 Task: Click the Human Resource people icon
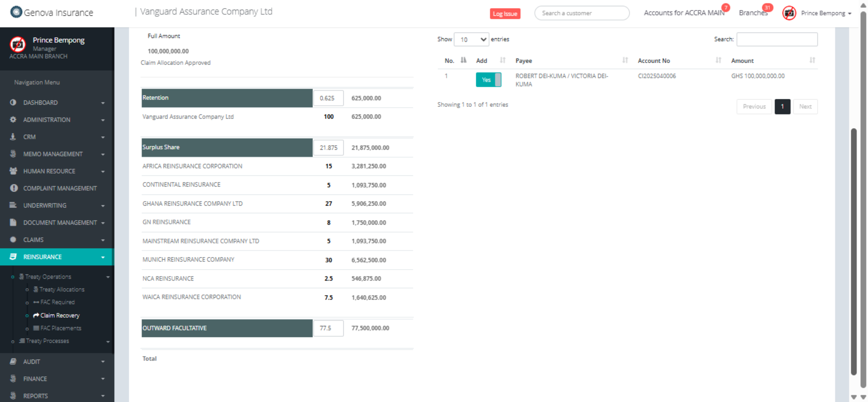(x=13, y=171)
